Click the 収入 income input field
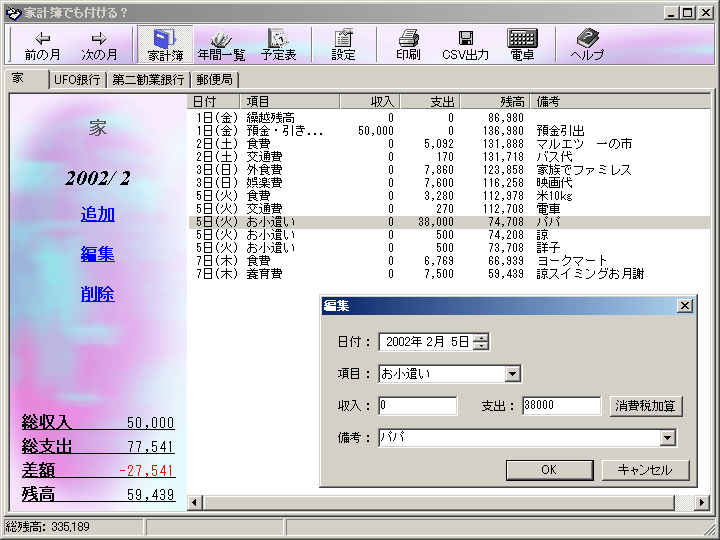This screenshot has width=720, height=540. click(417, 405)
